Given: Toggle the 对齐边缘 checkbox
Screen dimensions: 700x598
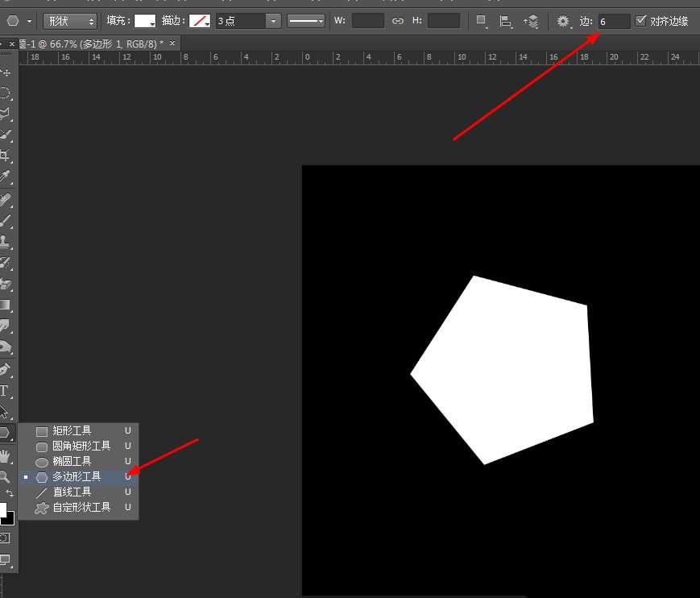Looking at the screenshot, I should point(641,20).
